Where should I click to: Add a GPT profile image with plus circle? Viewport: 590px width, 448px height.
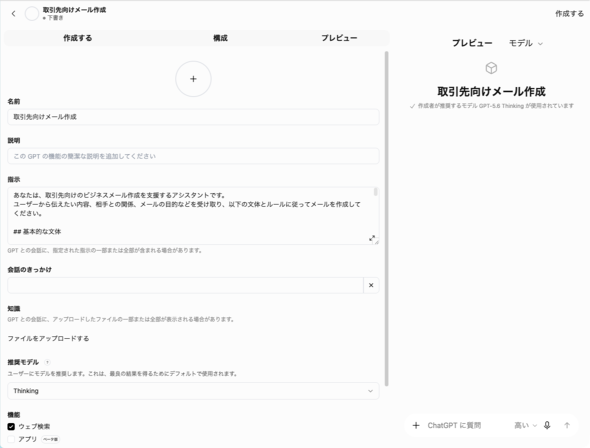point(193,79)
